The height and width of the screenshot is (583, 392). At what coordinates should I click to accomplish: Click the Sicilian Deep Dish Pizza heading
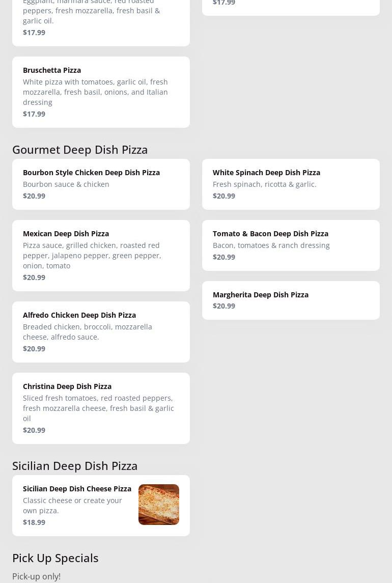pyautogui.click(x=75, y=465)
